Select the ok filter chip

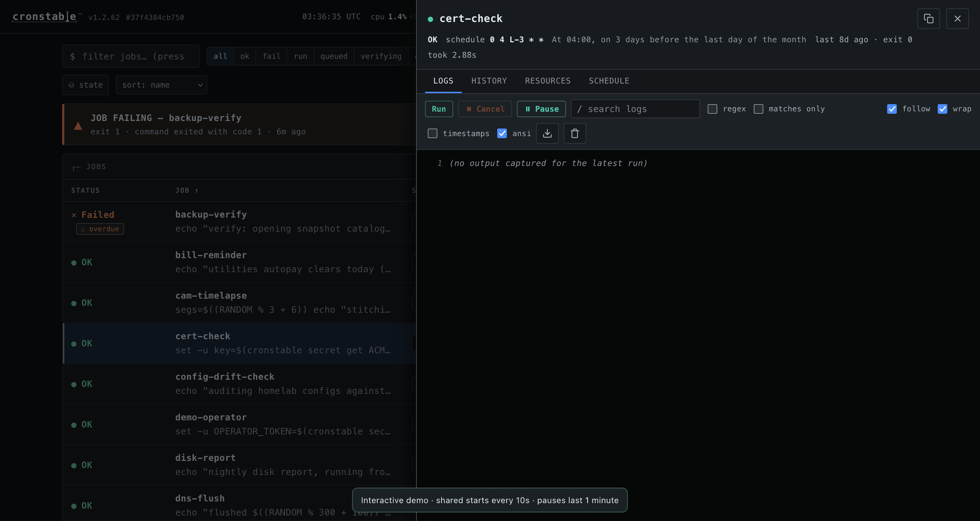(x=244, y=56)
